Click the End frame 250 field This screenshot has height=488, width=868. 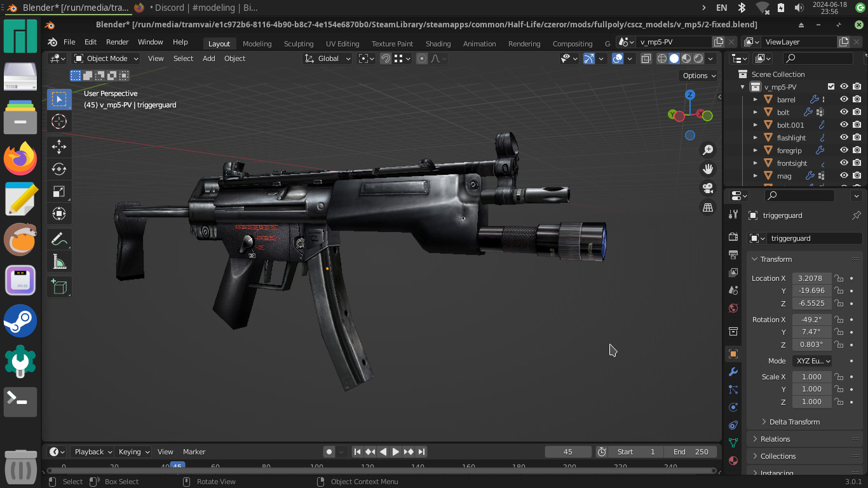691,452
